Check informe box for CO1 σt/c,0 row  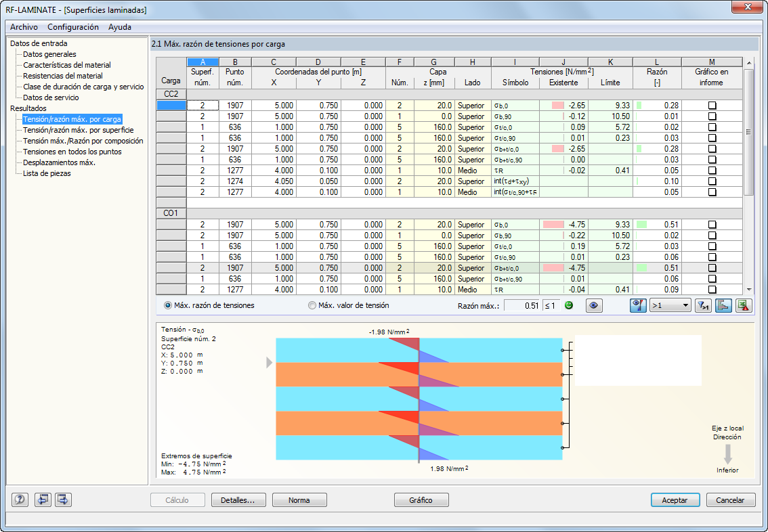(712, 246)
